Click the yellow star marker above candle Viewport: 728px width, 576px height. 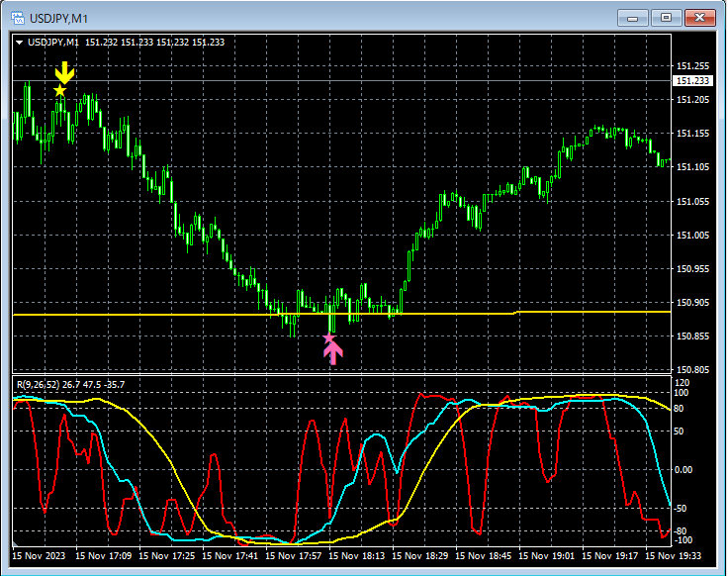tap(60, 91)
